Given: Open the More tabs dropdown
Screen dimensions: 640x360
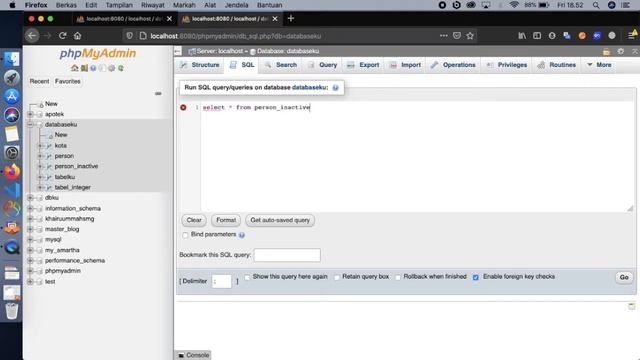Looking at the screenshot, I should [599, 65].
